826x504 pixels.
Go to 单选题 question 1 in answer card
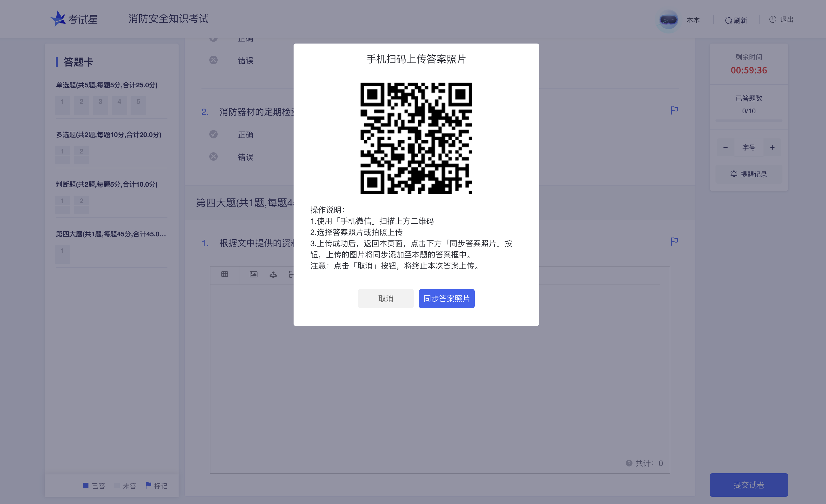[62, 105]
